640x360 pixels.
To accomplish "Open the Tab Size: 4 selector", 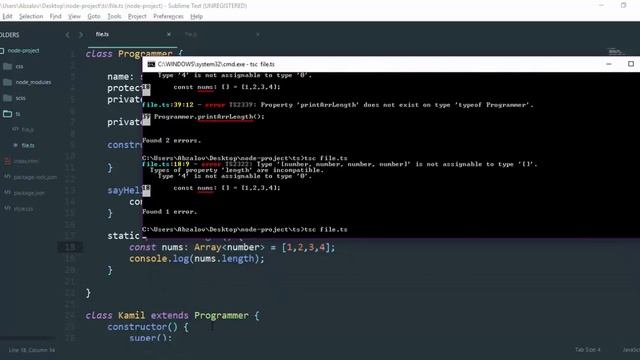I will click(587, 350).
